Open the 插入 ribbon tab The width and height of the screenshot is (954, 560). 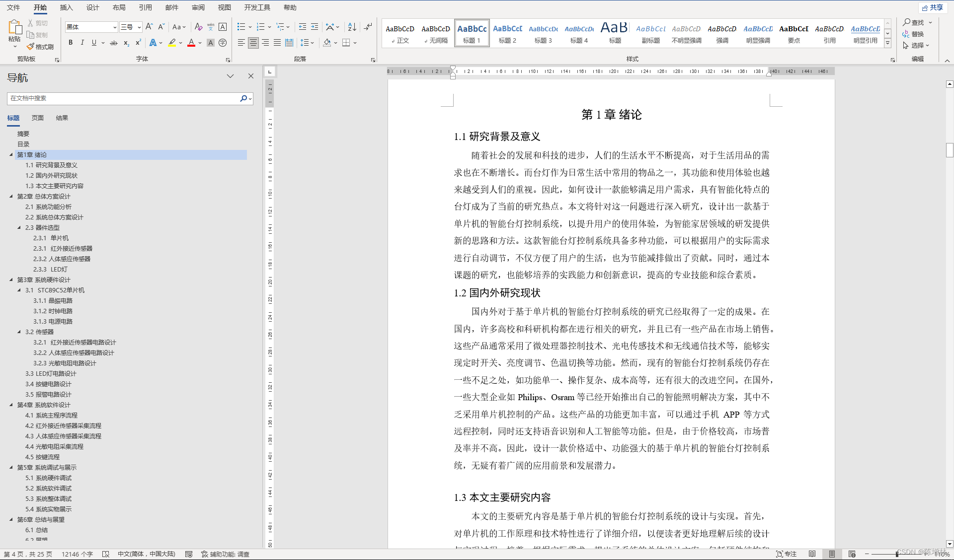pyautogui.click(x=66, y=7)
